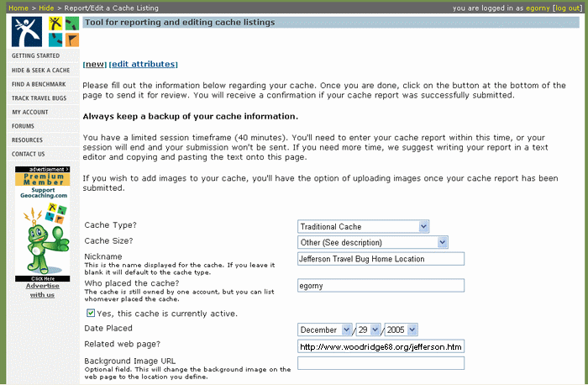588x385 pixels.
Task: Open Contact Us menu item
Action: pyautogui.click(x=28, y=154)
